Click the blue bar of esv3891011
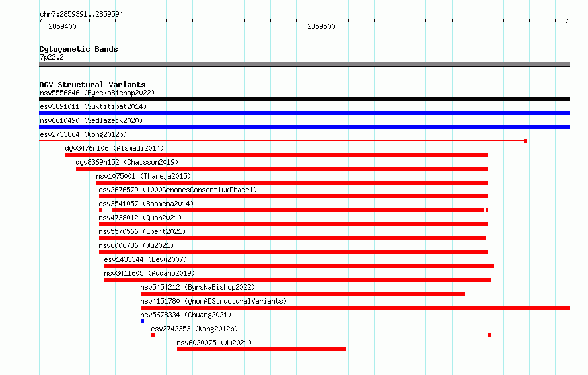 (304, 113)
